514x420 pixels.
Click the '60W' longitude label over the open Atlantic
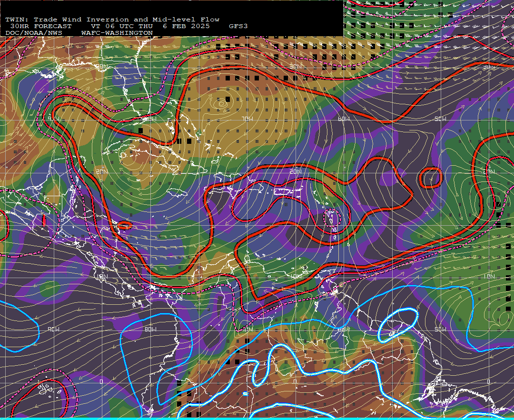pyautogui.click(x=344, y=119)
